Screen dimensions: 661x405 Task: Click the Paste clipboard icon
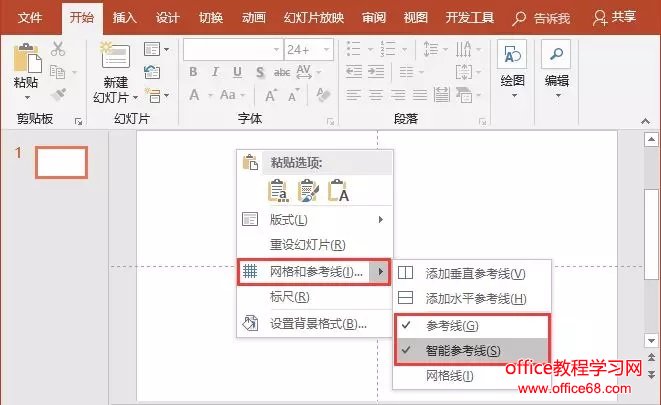point(27,58)
